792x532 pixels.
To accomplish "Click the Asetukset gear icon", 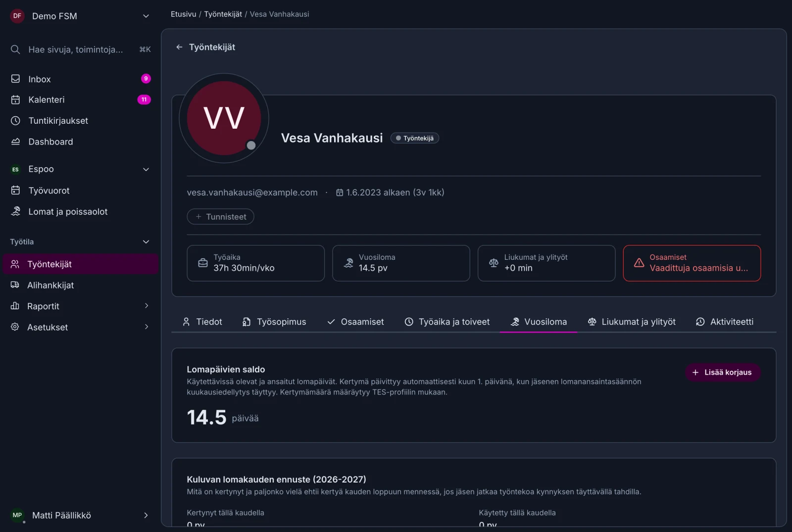I will point(15,327).
